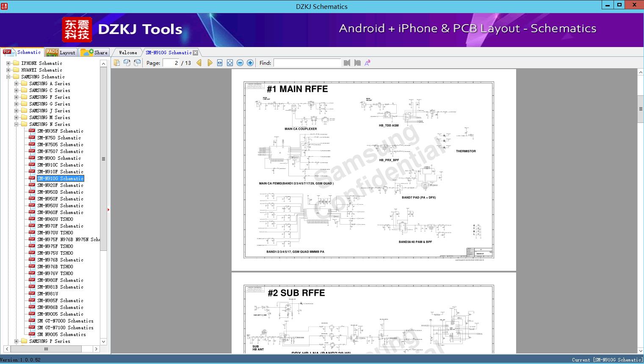Open SM-N910F Schematic in the tree
The image size is (644, 364).
(x=60, y=172)
